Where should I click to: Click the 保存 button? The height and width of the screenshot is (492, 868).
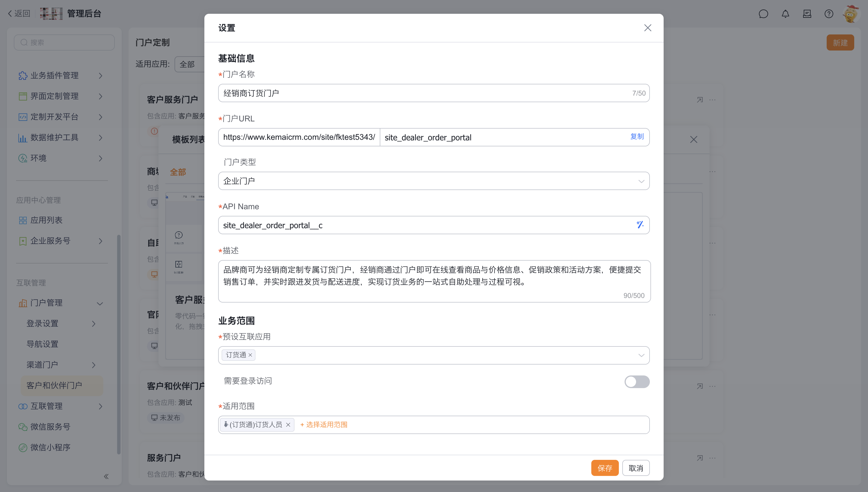click(604, 468)
